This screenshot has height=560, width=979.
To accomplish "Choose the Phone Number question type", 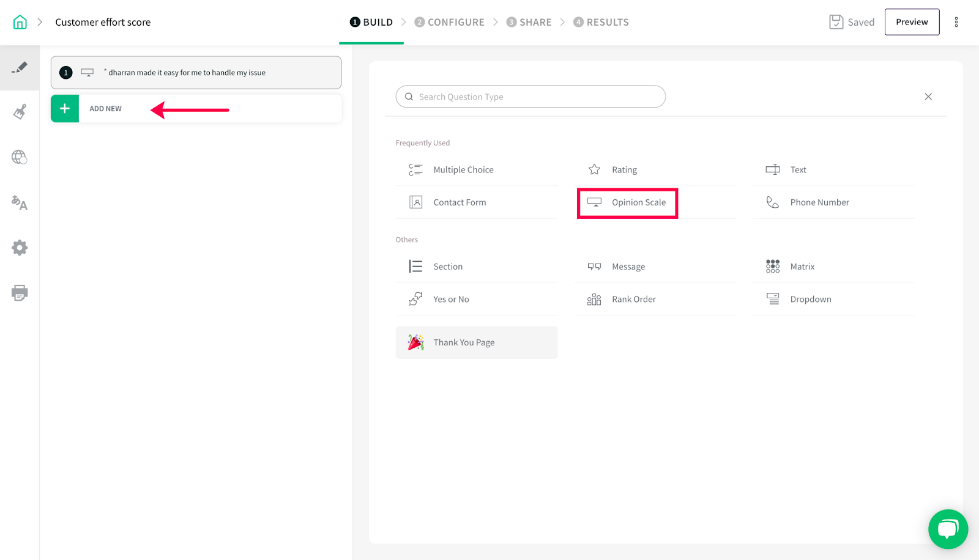I will [x=833, y=202].
